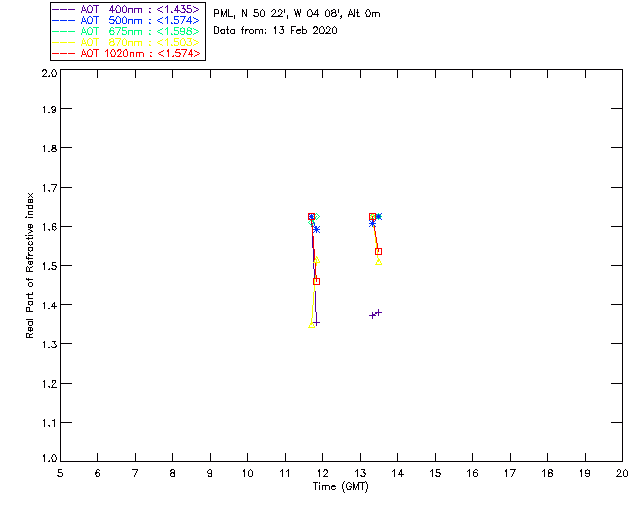This screenshot has height=512, width=640.
Task: Click the x-axis tick label 5
Action: pos(60,473)
